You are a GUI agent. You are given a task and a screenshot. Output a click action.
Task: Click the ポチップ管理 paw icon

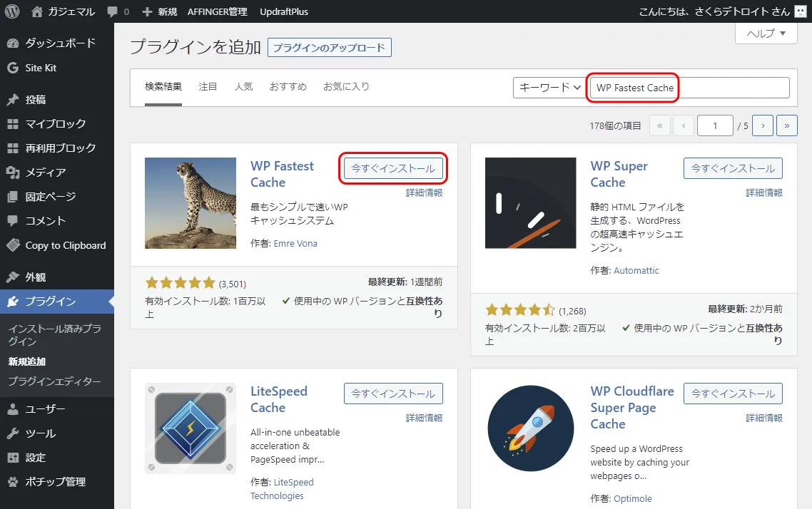[x=13, y=482]
